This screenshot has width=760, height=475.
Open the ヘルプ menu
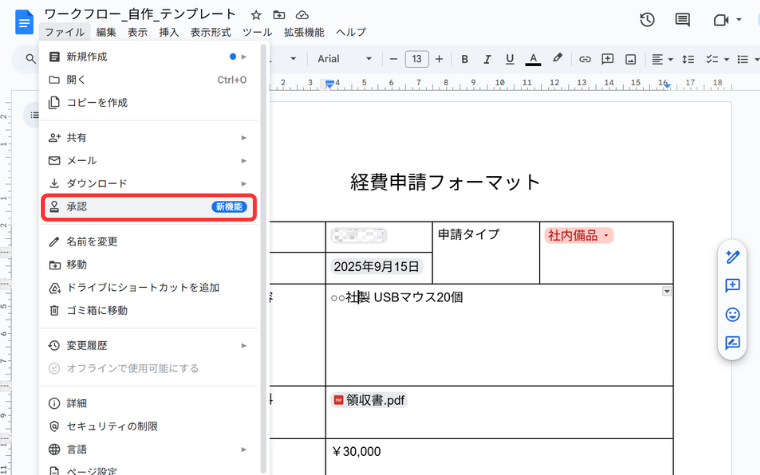(x=351, y=32)
